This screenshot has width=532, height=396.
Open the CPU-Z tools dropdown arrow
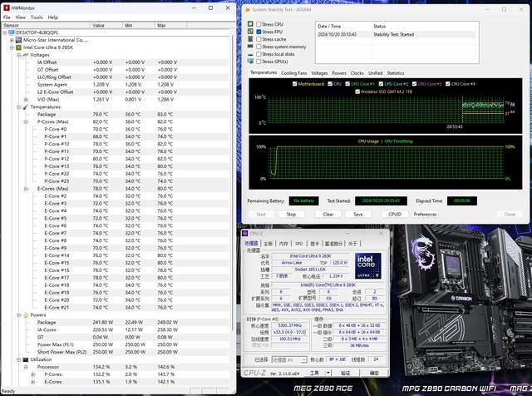[x=328, y=373]
